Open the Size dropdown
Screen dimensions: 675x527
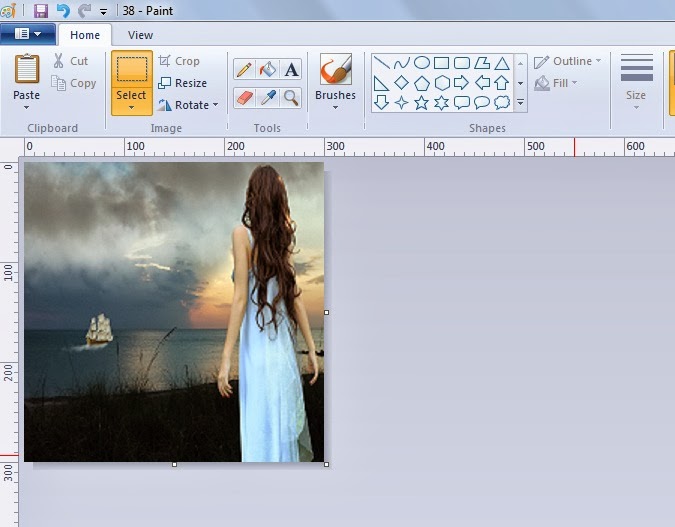pyautogui.click(x=636, y=107)
